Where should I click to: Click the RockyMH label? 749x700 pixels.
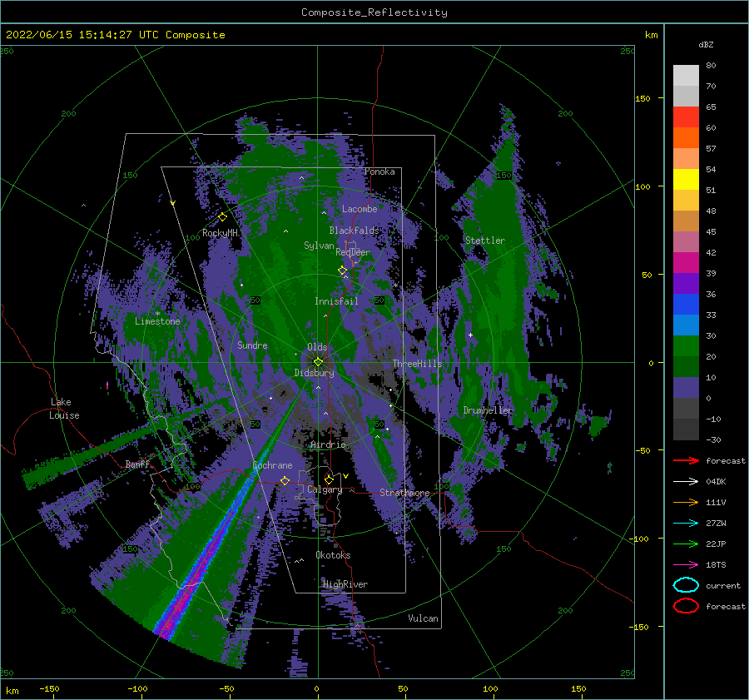(221, 233)
